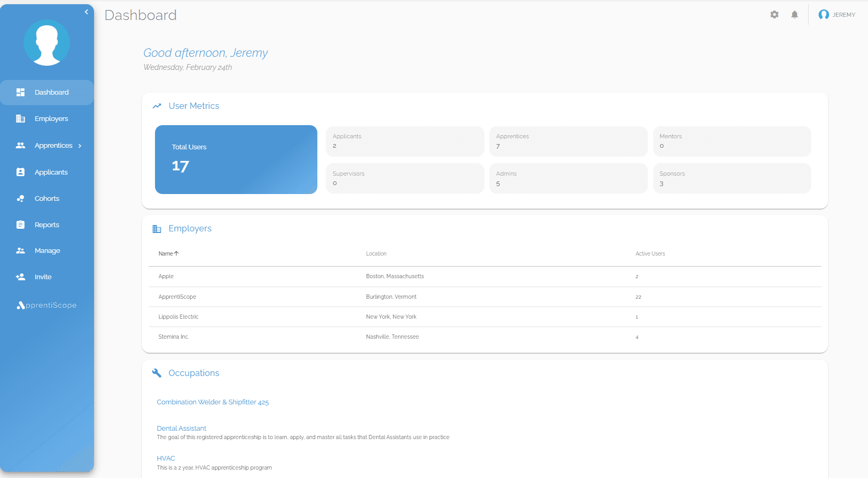868x478 pixels.
Task: Click the Dashboard grid icon in sidebar
Action: pyautogui.click(x=20, y=93)
